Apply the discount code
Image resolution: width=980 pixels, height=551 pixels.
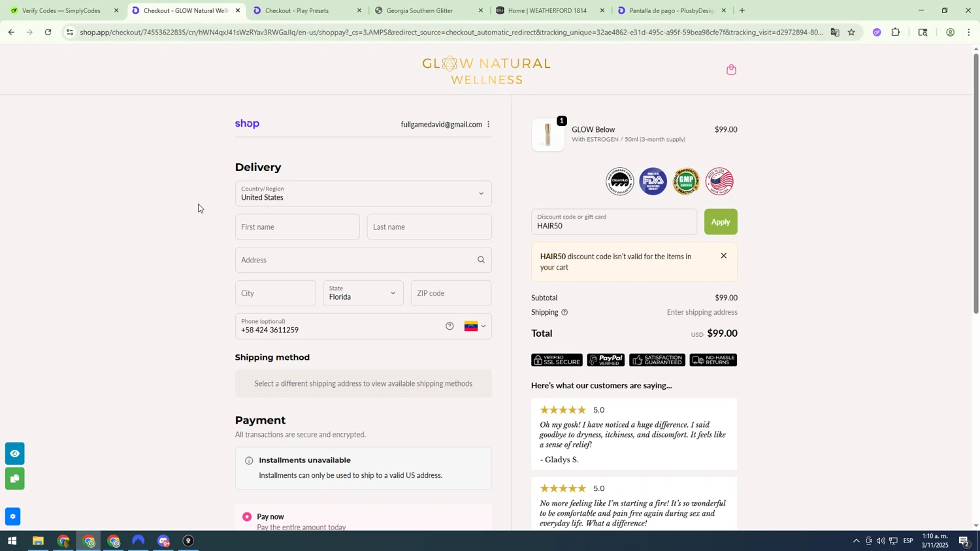(x=721, y=222)
